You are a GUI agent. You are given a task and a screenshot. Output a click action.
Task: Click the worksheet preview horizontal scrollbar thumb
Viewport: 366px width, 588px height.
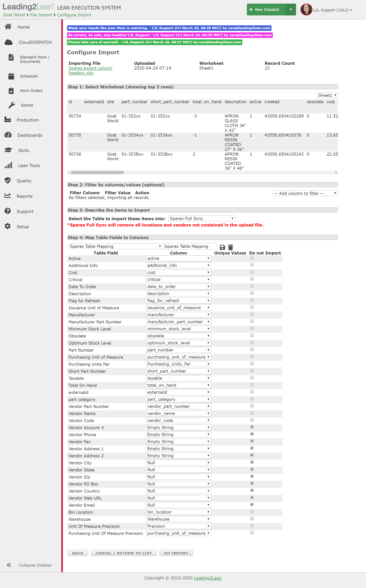coord(97,172)
